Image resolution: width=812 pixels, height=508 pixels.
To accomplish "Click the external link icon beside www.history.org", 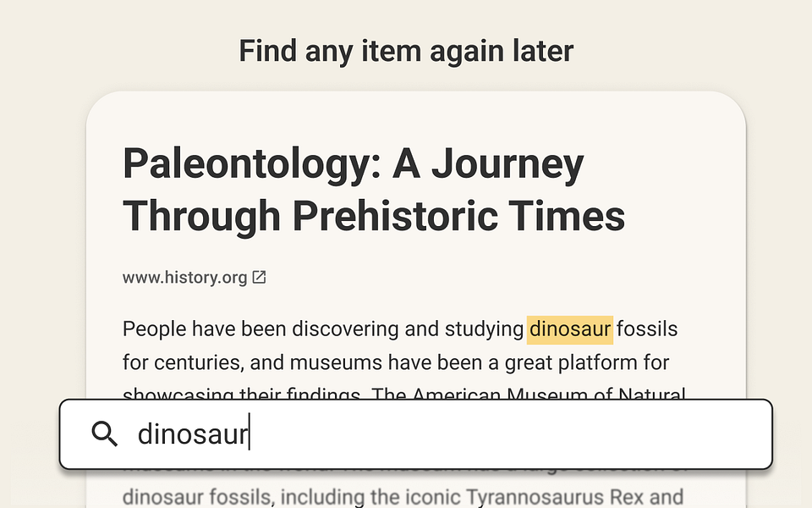I will [260, 277].
